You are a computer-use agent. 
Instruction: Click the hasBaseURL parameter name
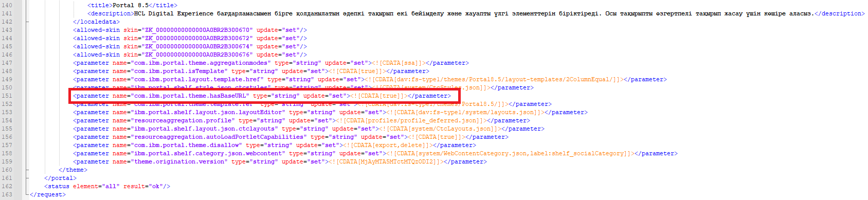click(190, 96)
